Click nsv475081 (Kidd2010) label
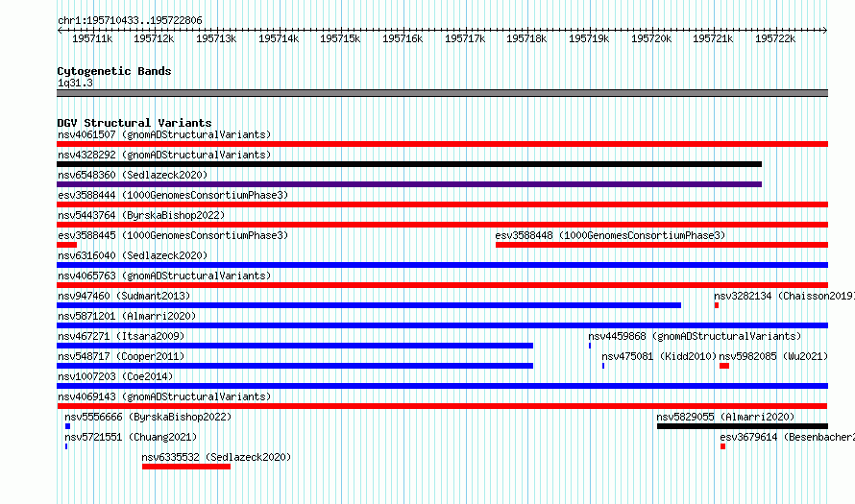 coord(659,356)
